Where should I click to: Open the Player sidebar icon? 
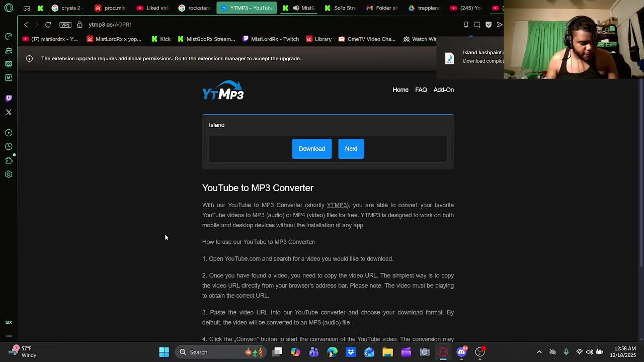pyautogui.click(x=9, y=133)
